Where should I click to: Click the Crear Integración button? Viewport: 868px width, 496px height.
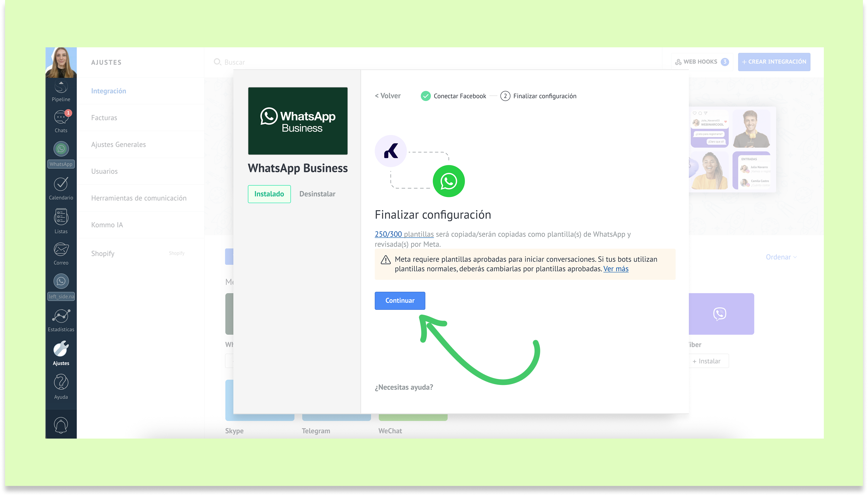click(x=774, y=62)
